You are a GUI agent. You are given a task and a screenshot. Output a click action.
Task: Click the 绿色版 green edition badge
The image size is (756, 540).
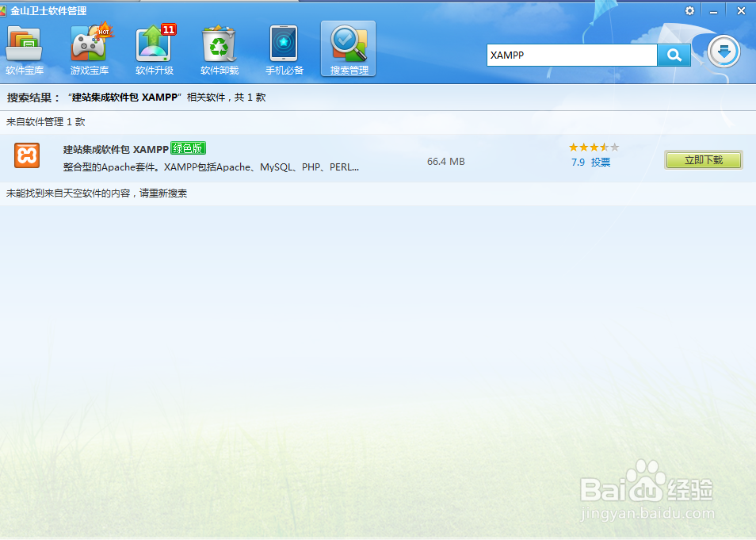coord(188,148)
